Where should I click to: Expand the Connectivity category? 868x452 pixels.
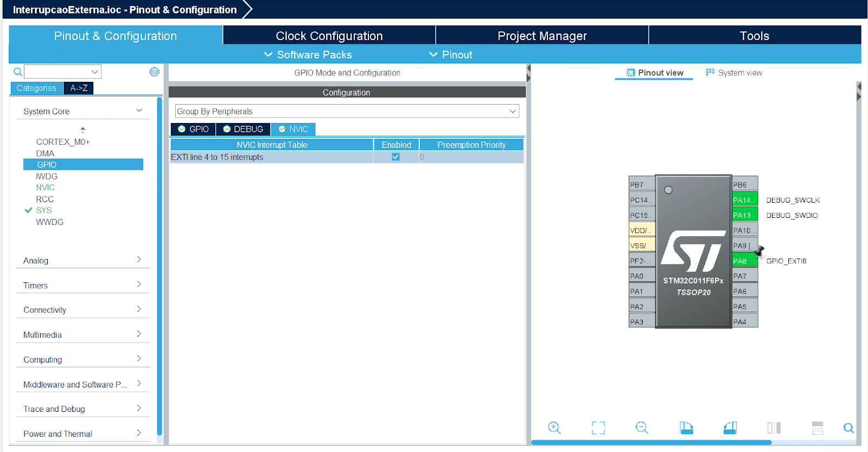pos(81,310)
